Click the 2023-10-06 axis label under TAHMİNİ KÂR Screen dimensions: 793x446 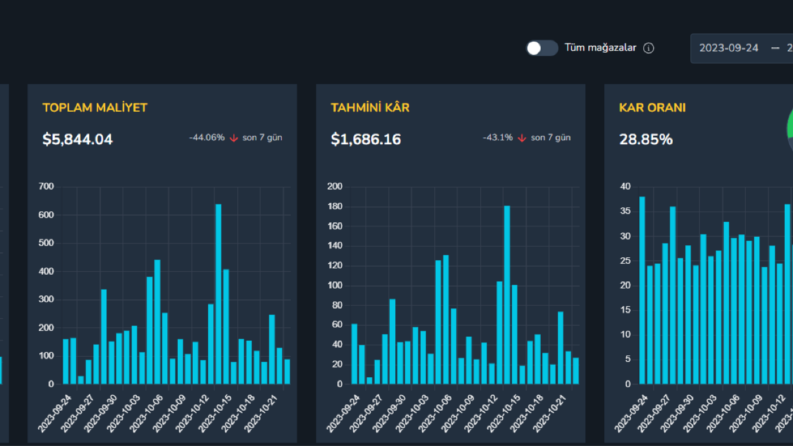435,414
